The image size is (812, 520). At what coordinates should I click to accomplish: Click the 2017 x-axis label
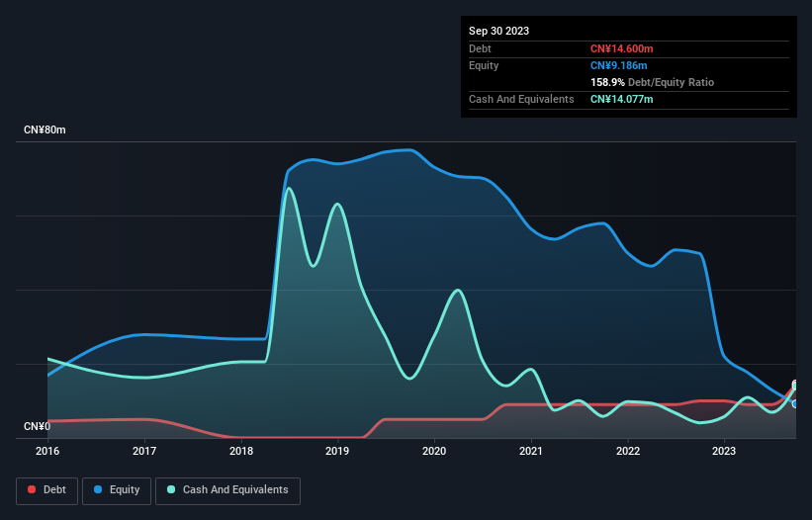(x=144, y=451)
